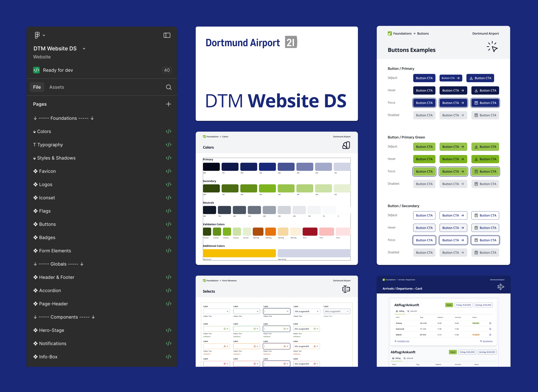Switch to the File tab
The image size is (538, 392).
pos(37,87)
